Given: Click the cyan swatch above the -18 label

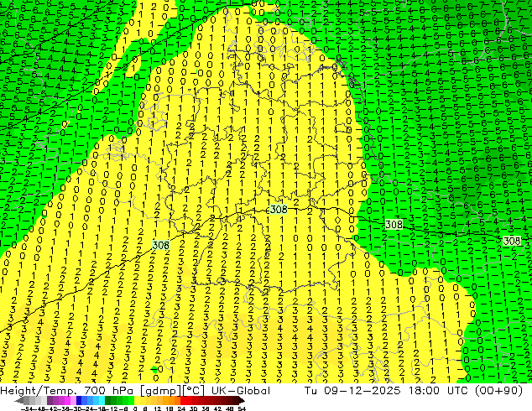Looking at the screenshot, I should point(102,400).
